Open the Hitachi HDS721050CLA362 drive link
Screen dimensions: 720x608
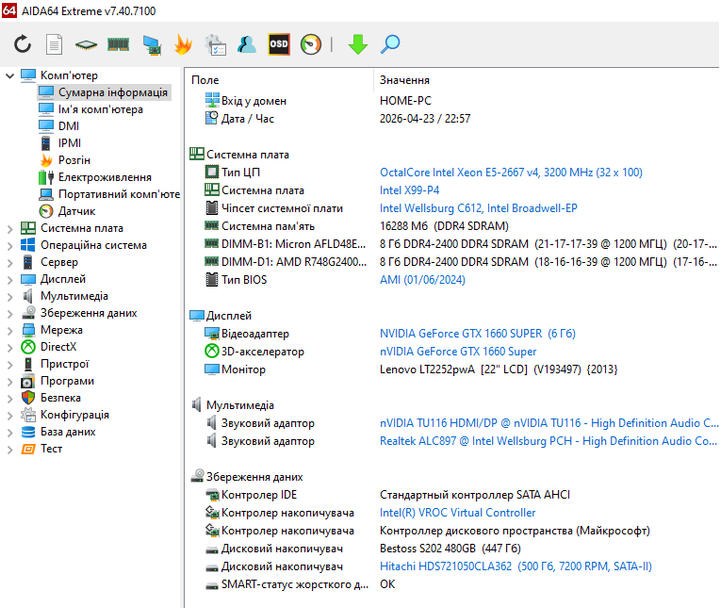pos(515,566)
